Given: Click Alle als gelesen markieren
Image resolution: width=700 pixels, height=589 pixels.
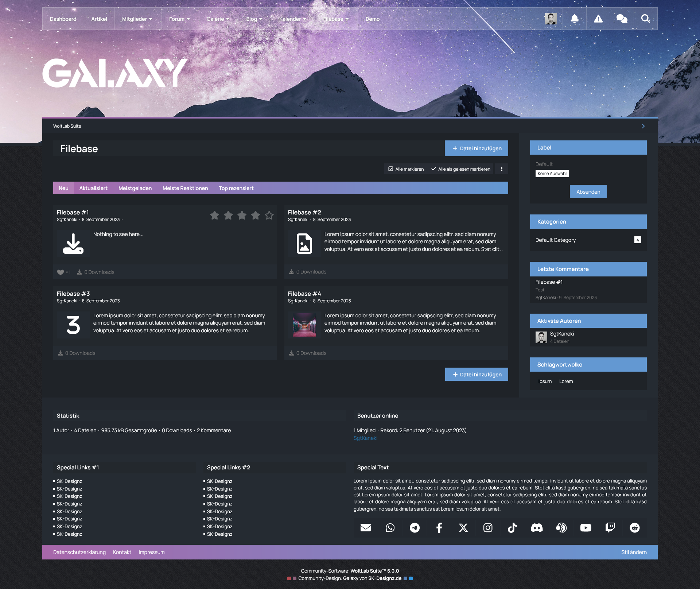Looking at the screenshot, I should [460, 169].
